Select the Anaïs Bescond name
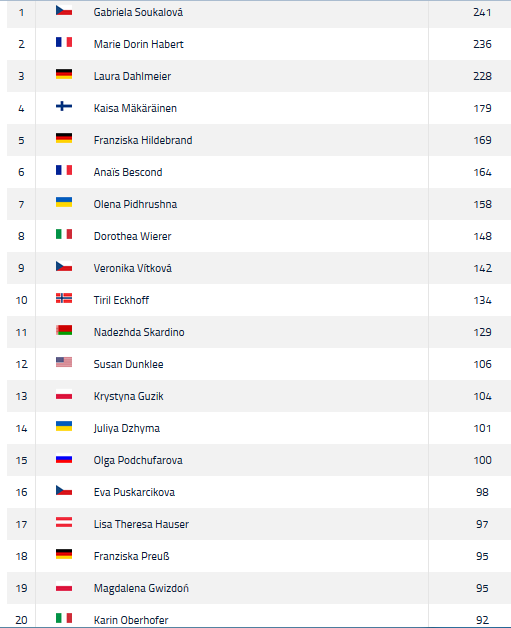The height and width of the screenshot is (628, 511). click(128, 172)
